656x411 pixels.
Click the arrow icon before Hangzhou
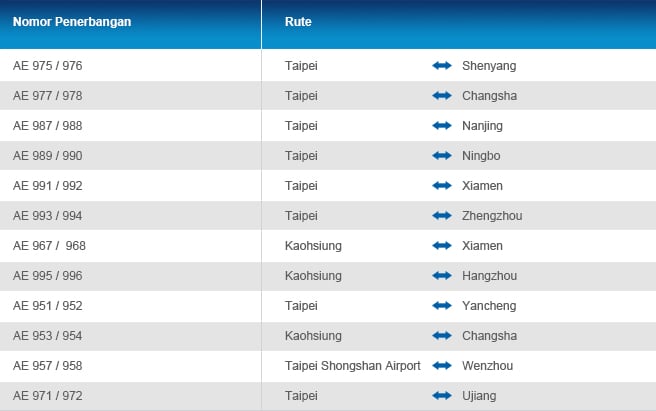442,275
